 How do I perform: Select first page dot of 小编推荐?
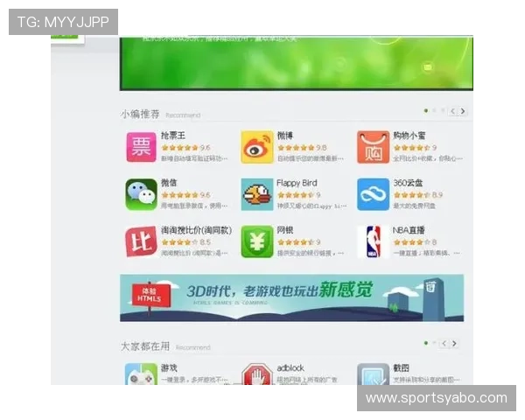(x=426, y=110)
